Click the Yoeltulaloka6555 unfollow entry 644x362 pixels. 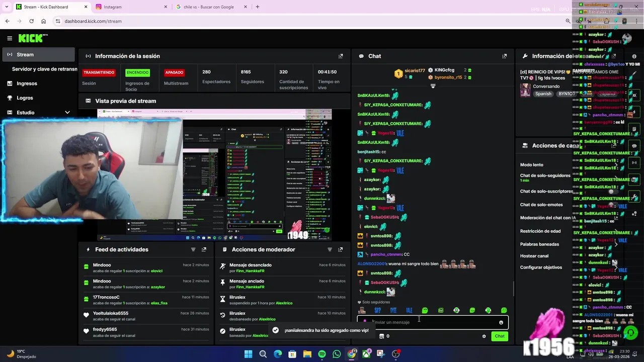146,316
